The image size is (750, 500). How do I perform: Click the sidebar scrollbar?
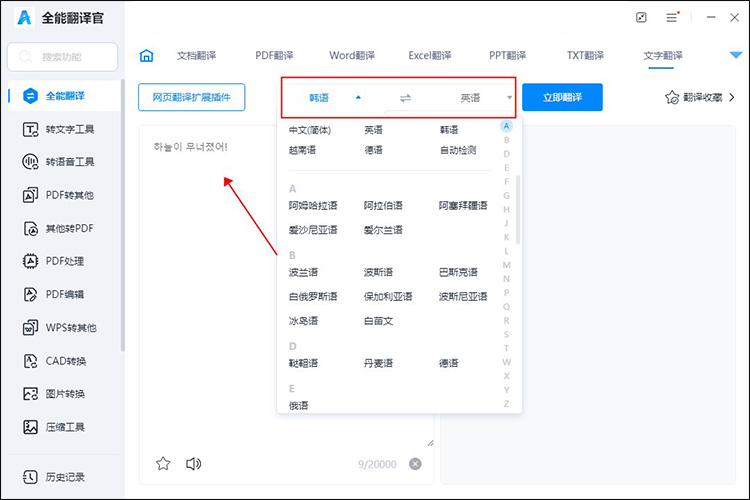coord(122,215)
